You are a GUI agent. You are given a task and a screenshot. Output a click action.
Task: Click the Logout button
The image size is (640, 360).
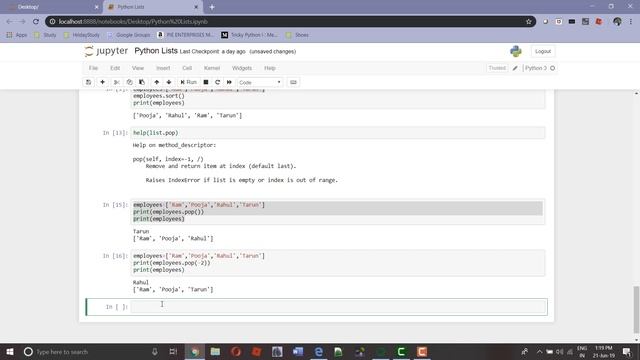pyautogui.click(x=543, y=51)
